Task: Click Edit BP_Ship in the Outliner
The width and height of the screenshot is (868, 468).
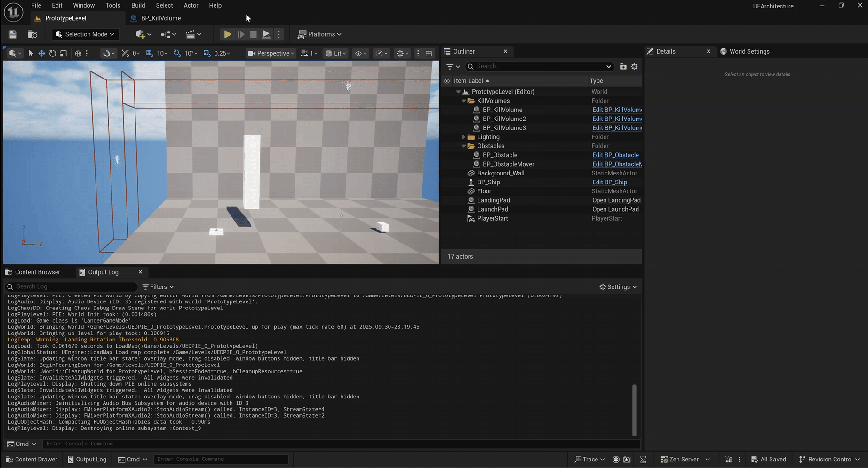Action: point(609,182)
